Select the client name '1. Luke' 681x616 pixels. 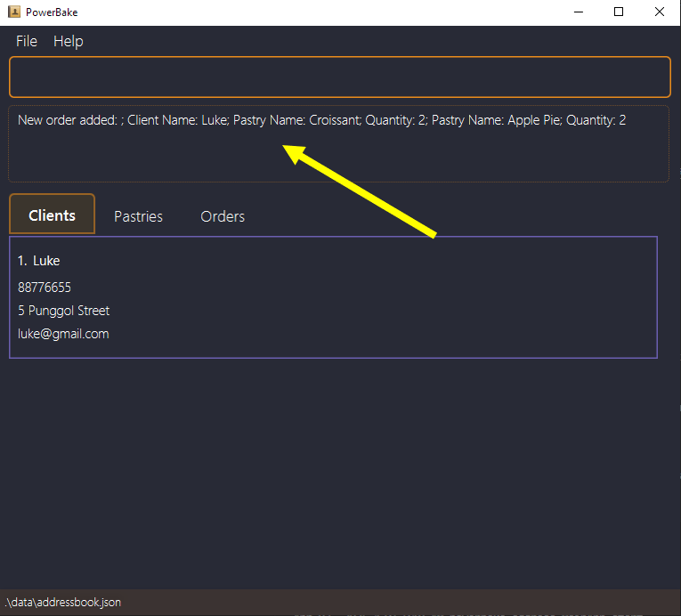[38, 261]
